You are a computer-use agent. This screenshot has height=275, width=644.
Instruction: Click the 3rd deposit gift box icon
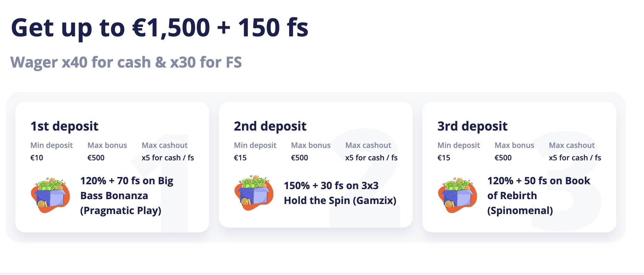click(458, 195)
